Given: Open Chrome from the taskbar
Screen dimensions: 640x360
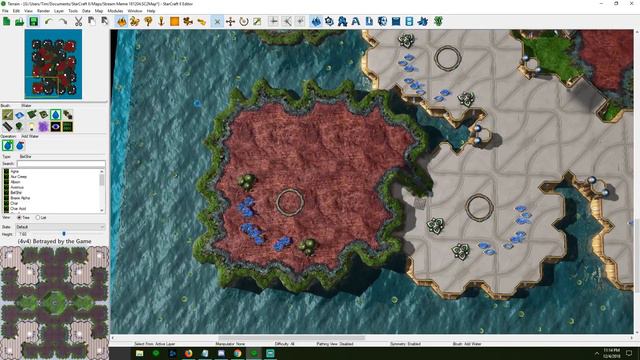Looking at the screenshot, I should pyautogui.click(x=238, y=353).
